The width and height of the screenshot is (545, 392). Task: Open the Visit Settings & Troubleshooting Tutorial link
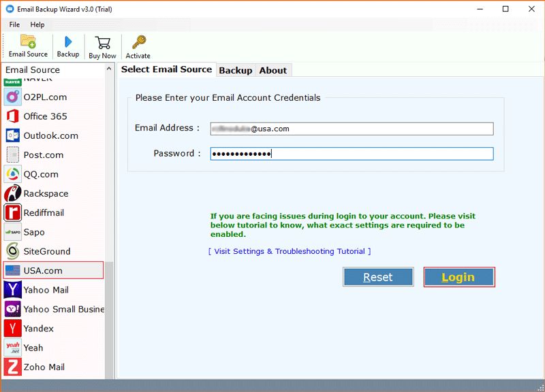click(x=290, y=251)
